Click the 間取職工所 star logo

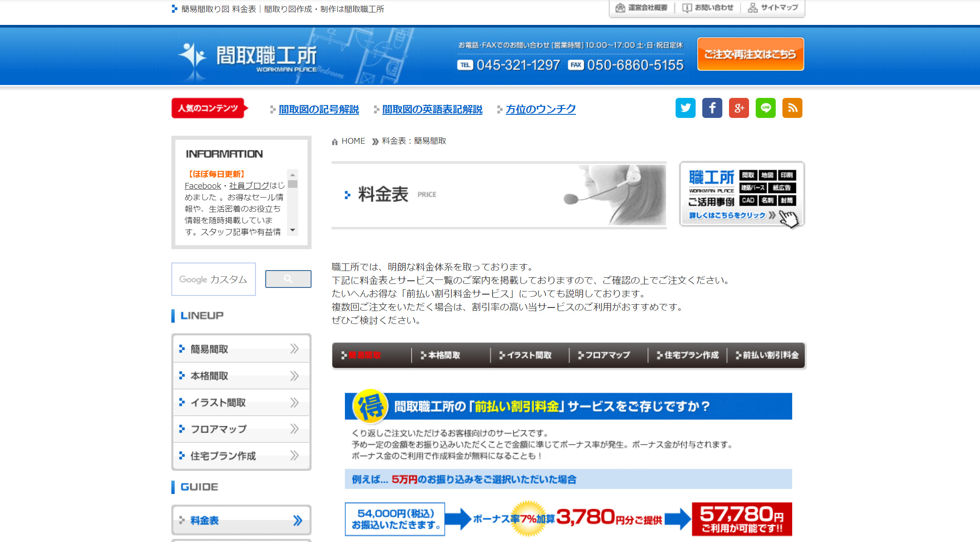[192, 57]
